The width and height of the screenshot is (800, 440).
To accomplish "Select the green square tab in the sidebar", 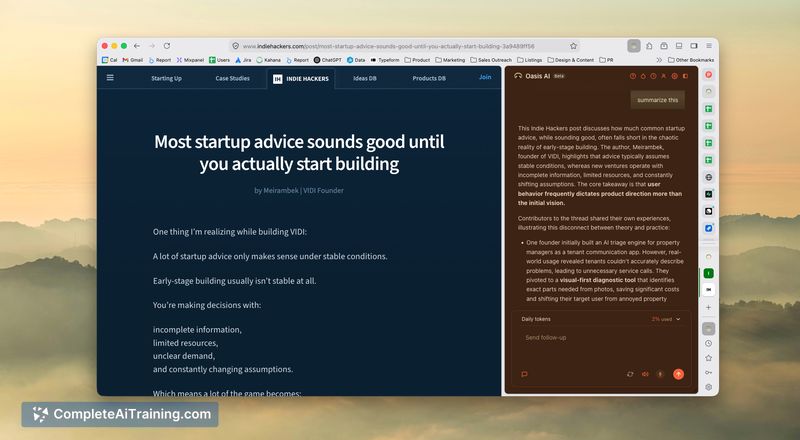I will 709,274.
